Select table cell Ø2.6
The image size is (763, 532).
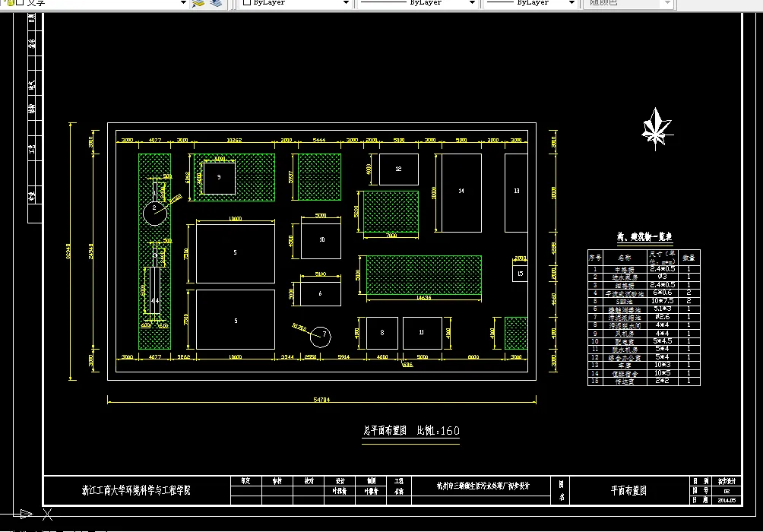(662, 317)
